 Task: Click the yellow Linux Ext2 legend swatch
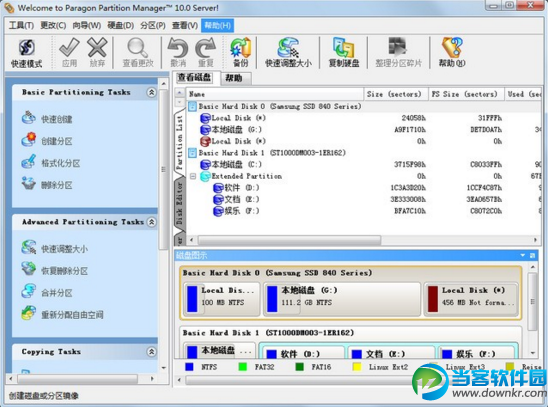point(357,366)
